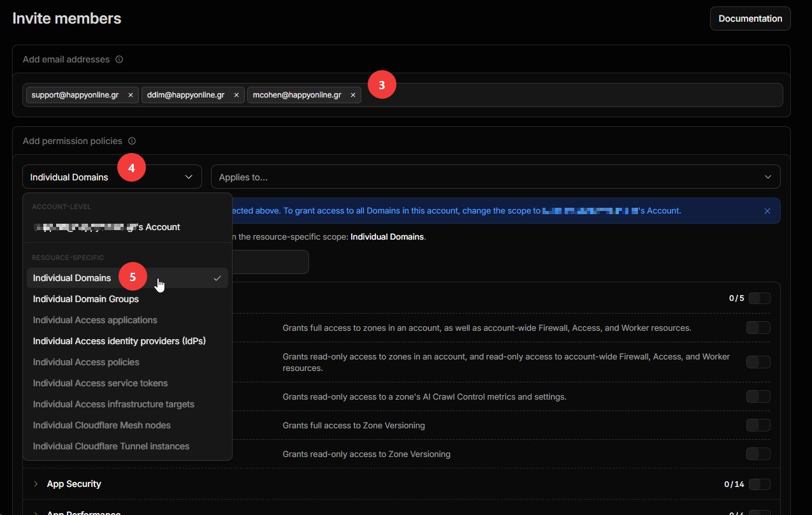
Task: Enable read-only access to zones permission
Action: pyautogui.click(x=758, y=362)
